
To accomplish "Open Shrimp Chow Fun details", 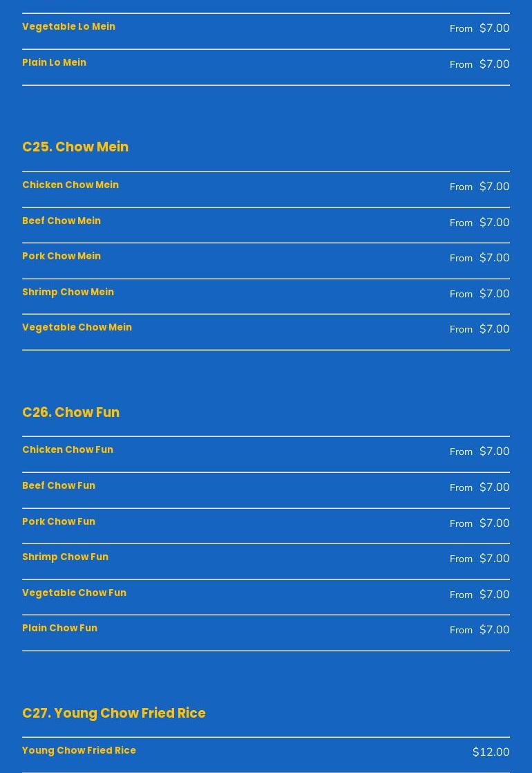I will pyautogui.click(x=66, y=557).
